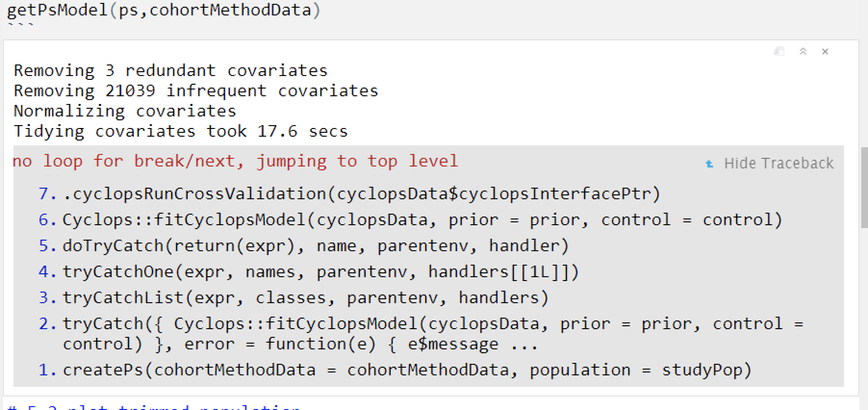Click the Hide Traceback link
The height and width of the screenshot is (410, 868).
coord(779,164)
